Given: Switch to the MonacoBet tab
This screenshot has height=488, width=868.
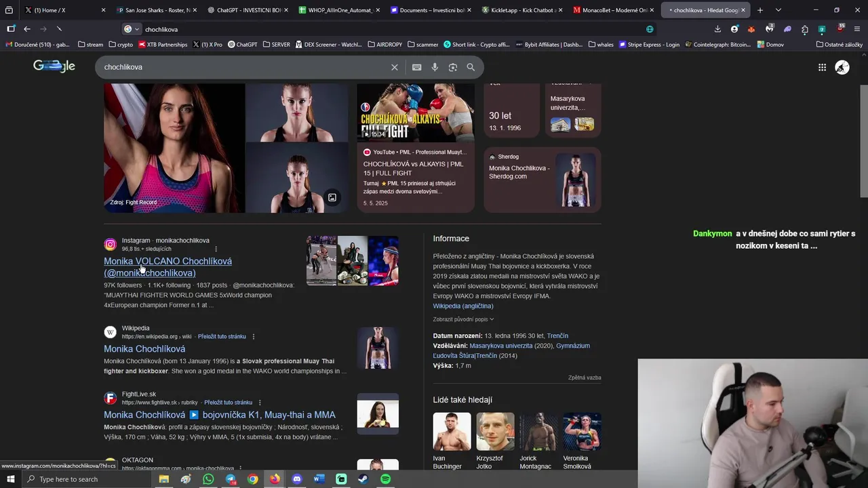Looking at the screenshot, I should coord(612,10).
